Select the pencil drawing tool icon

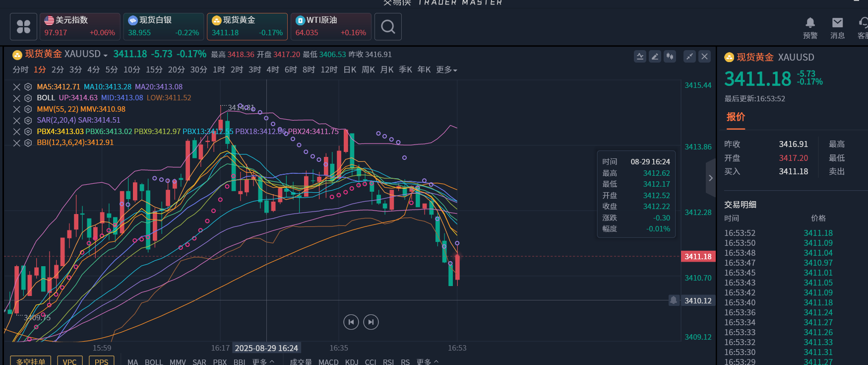655,57
